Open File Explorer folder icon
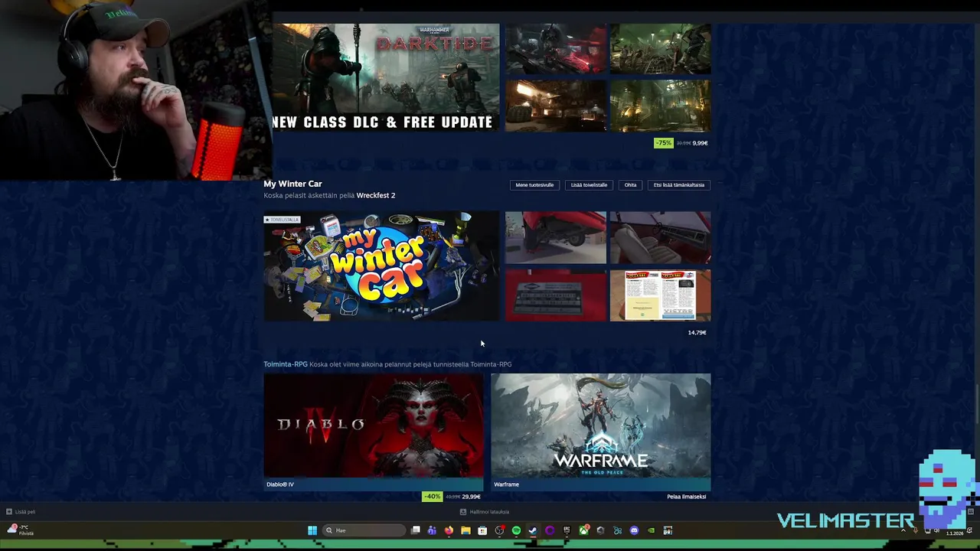The height and width of the screenshot is (551, 980). 465,530
